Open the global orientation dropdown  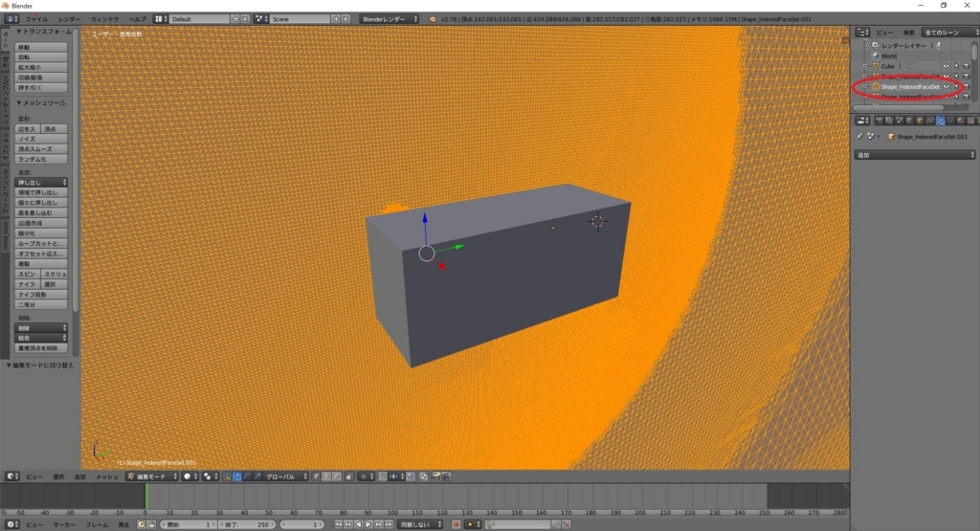pos(286,476)
